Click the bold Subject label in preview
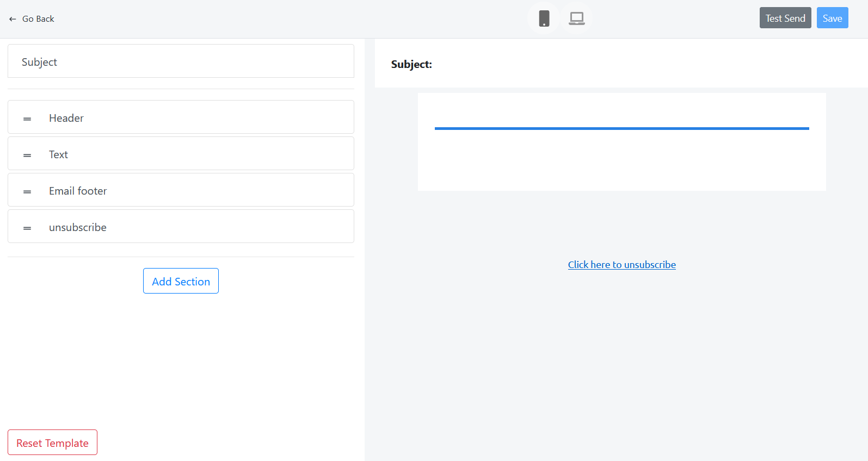 (411, 64)
